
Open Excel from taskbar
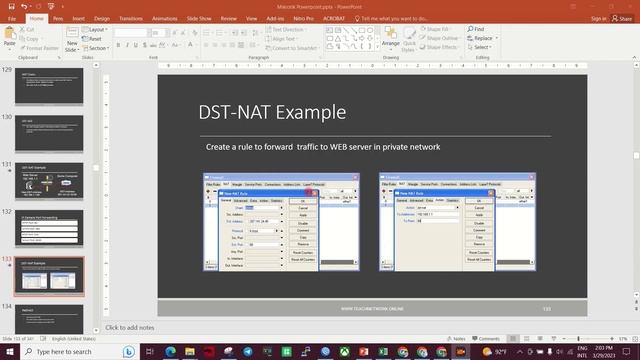[x=383, y=351]
